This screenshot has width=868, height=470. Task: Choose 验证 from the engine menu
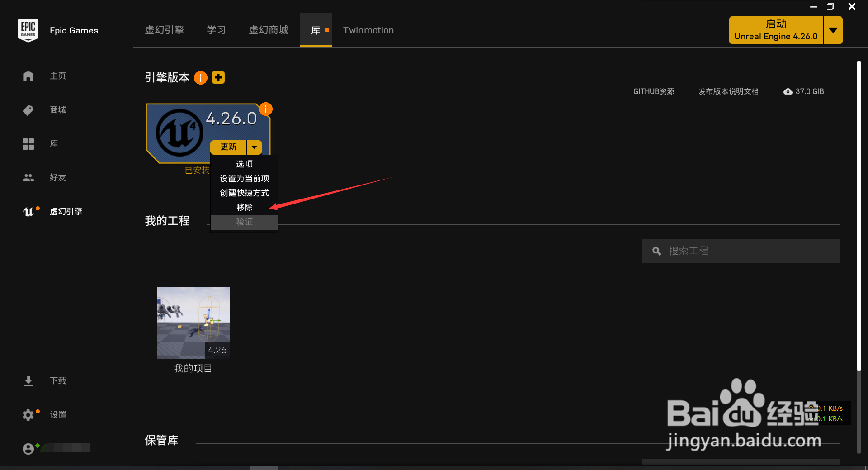[x=244, y=222]
